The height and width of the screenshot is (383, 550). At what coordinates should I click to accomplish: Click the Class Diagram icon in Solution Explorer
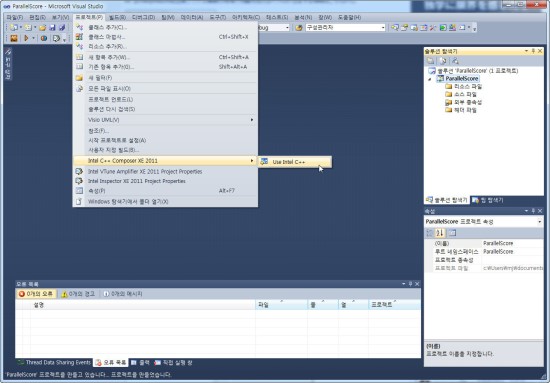coord(455,61)
